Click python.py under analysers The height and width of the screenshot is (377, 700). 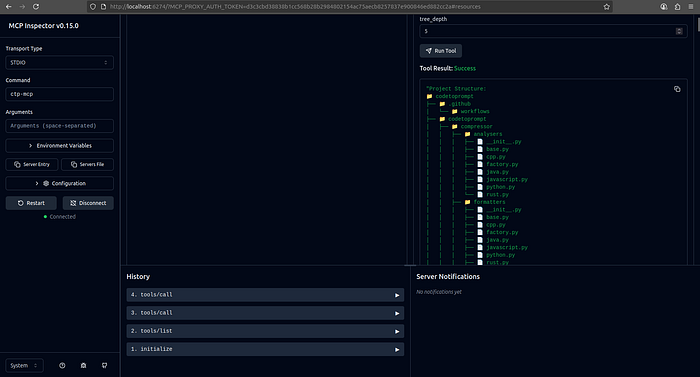(496, 187)
